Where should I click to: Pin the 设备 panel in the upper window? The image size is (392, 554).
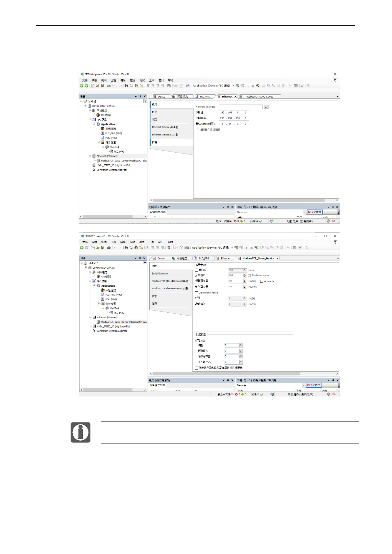pos(140,96)
